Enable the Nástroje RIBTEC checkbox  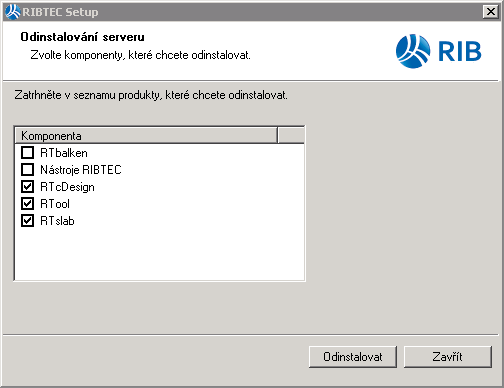(27, 170)
